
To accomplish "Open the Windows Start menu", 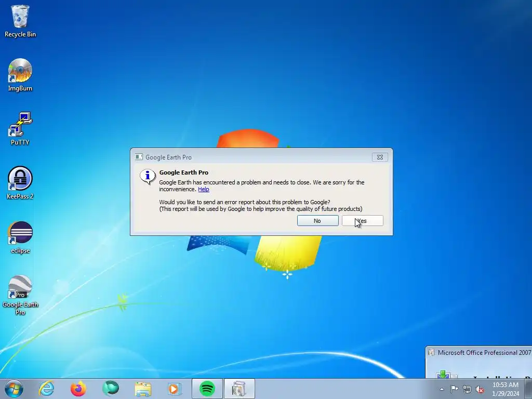I will pos(14,389).
